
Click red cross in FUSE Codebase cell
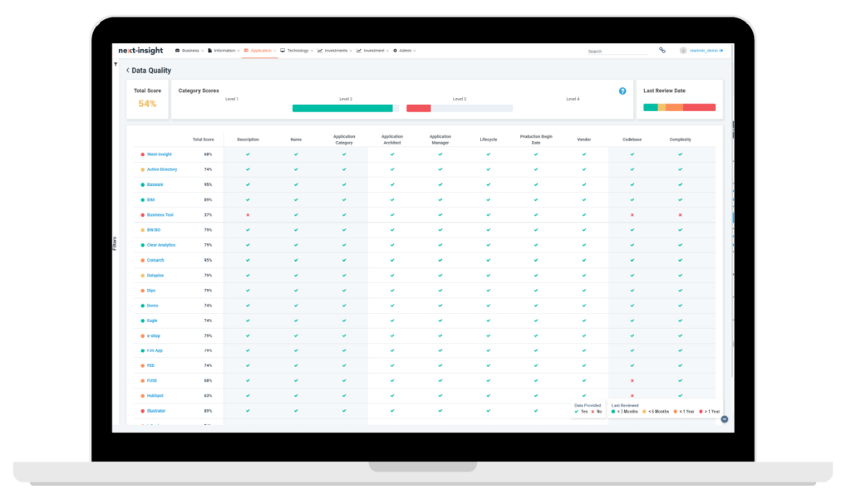(632, 381)
